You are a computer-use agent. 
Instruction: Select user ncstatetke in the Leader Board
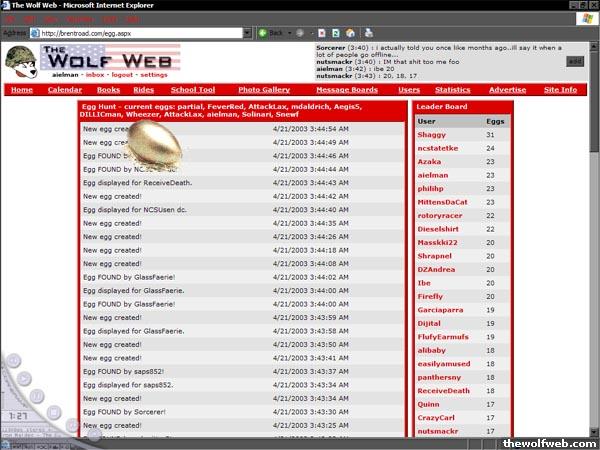439,147
